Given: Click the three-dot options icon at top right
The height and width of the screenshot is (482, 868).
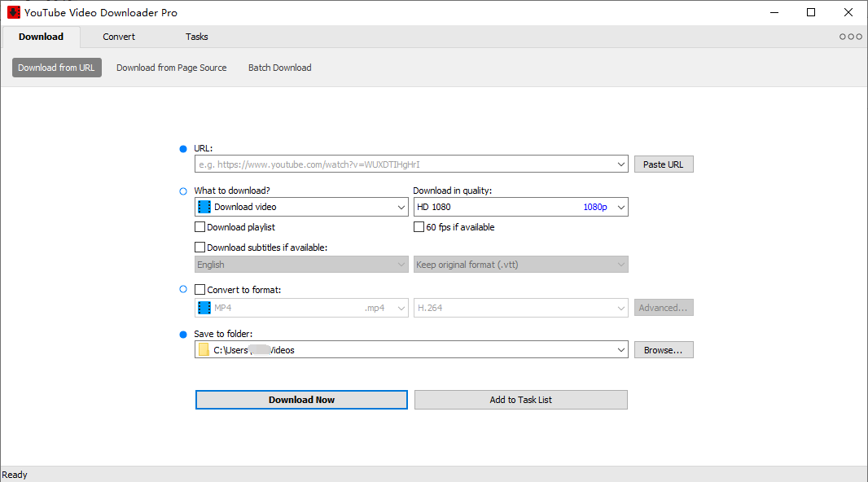Looking at the screenshot, I should 850,37.
